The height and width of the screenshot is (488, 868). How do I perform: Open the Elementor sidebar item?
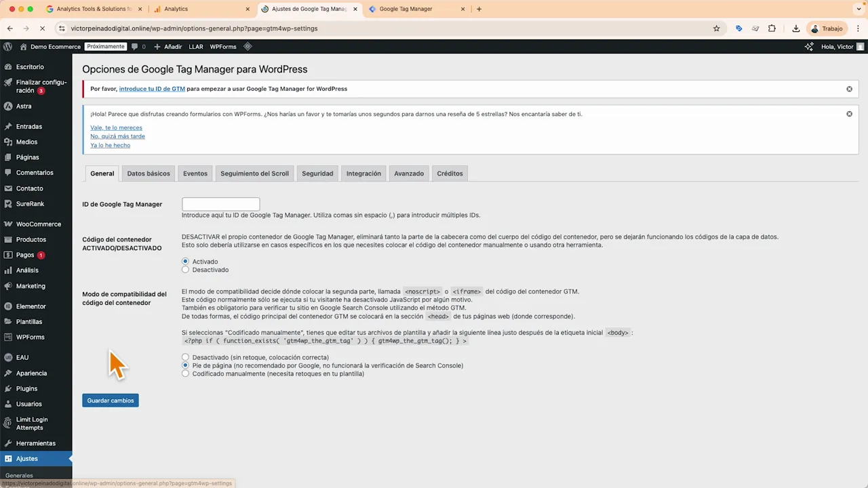click(31, 306)
